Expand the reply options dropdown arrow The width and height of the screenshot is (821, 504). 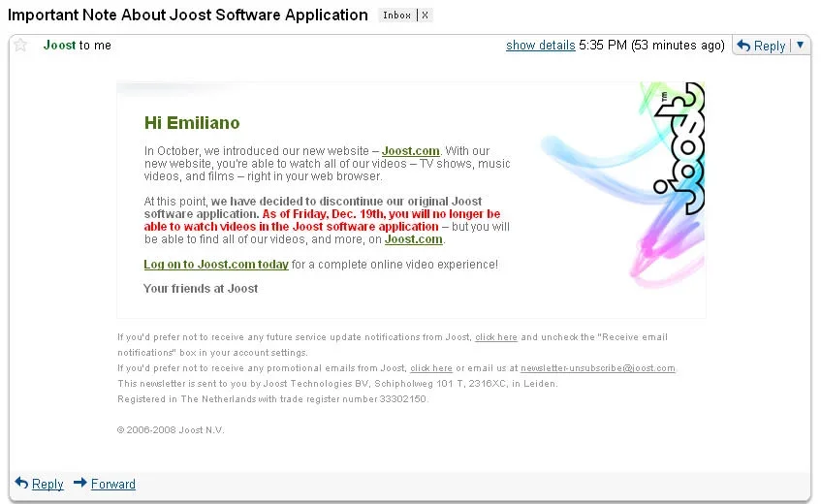point(800,45)
